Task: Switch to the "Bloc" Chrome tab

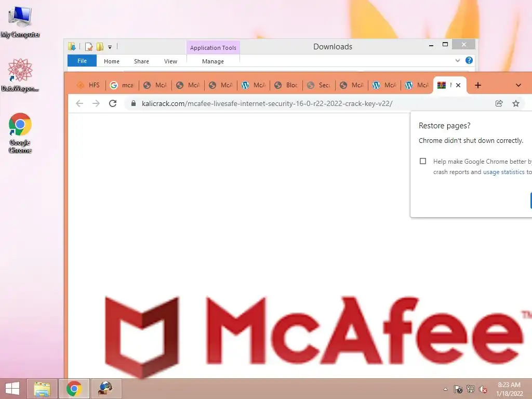Action: point(286,85)
